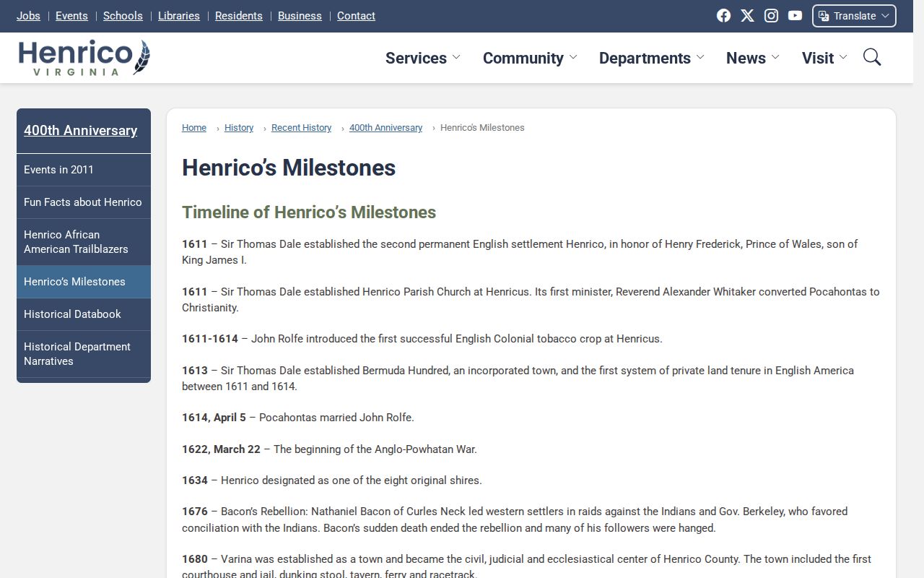This screenshot has width=924, height=578.
Task: Click the 1613 Bermuda Hundred entry
Action: click(x=518, y=379)
